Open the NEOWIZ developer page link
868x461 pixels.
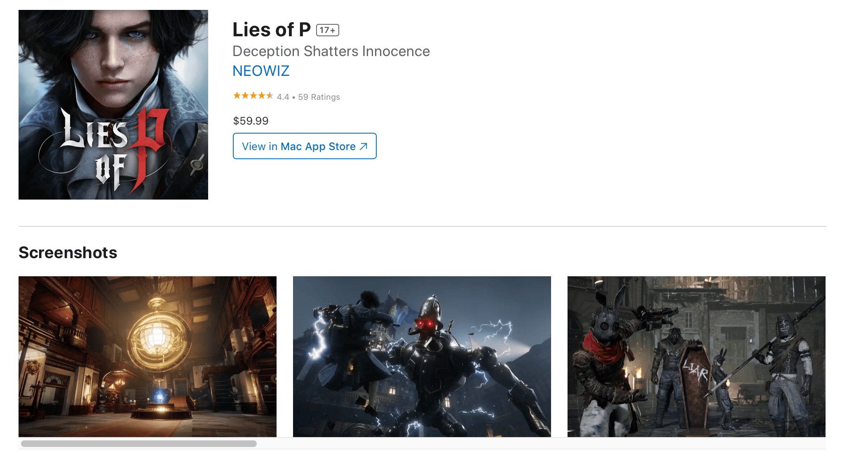point(261,71)
